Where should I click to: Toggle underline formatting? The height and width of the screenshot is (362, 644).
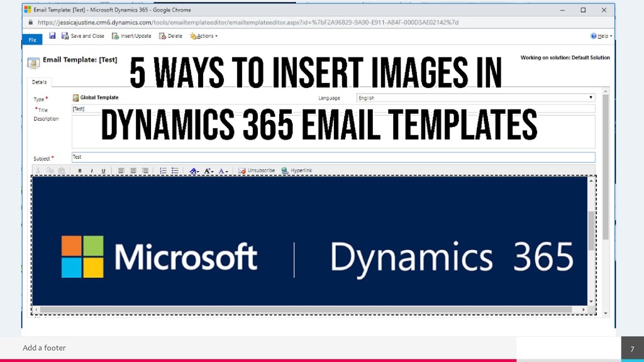pyautogui.click(x=103, y=171)
